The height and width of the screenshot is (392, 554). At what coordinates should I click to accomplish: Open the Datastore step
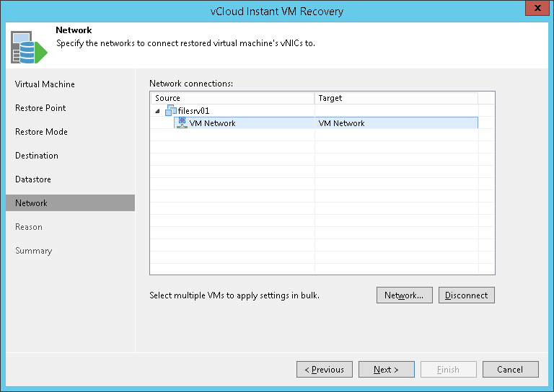click(33, 179)
